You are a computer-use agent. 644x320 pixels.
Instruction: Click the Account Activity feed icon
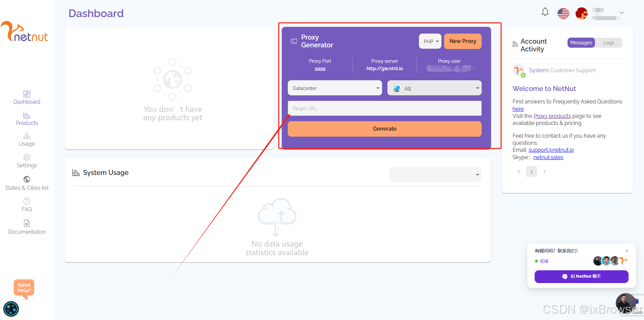(x=515, y=44)
